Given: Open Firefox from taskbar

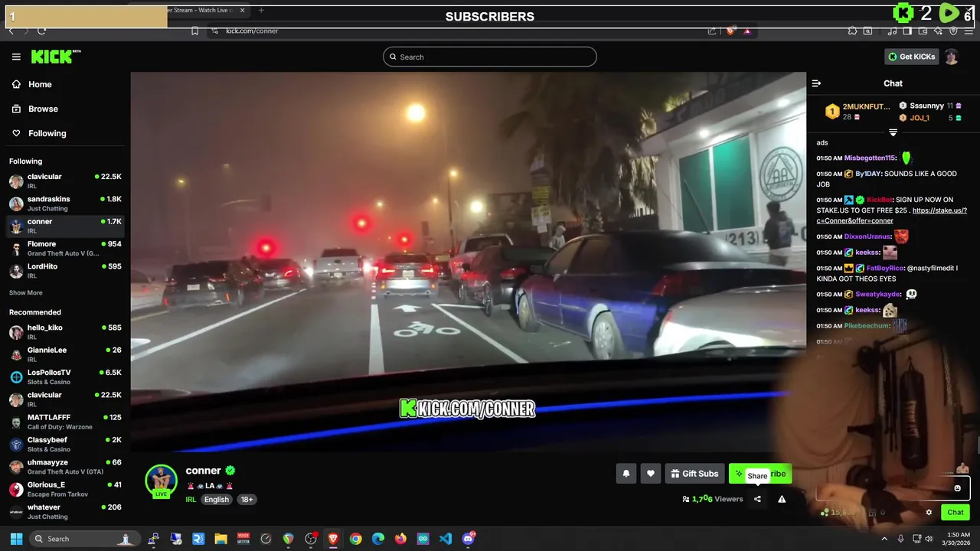Looking at the screenshot, I should click(x=400, y=539).
